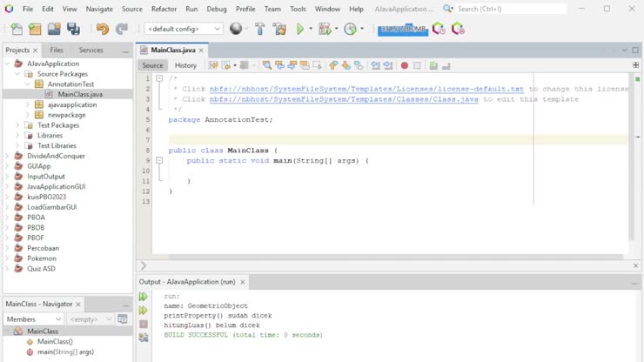Image resolution: width=644 pixels, height=362 pixels.
Task: Switch to the Services tab
Action: (91, 50)
